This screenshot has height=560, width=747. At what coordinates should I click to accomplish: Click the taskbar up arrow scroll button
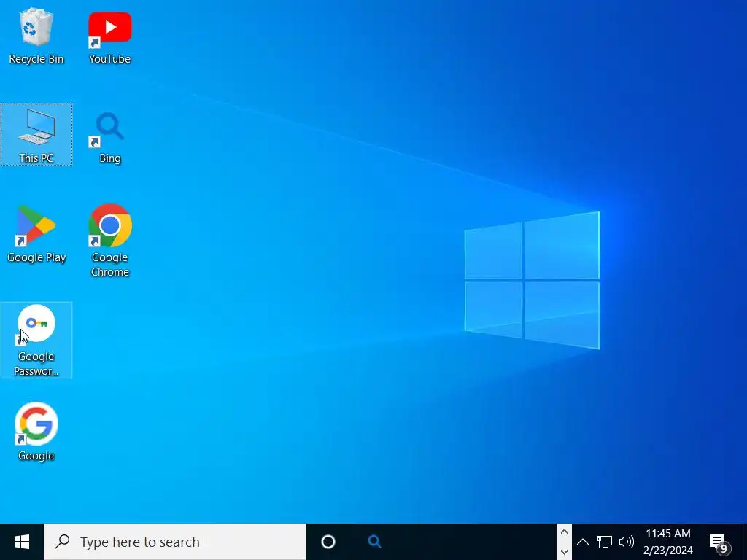click(564, 532)
